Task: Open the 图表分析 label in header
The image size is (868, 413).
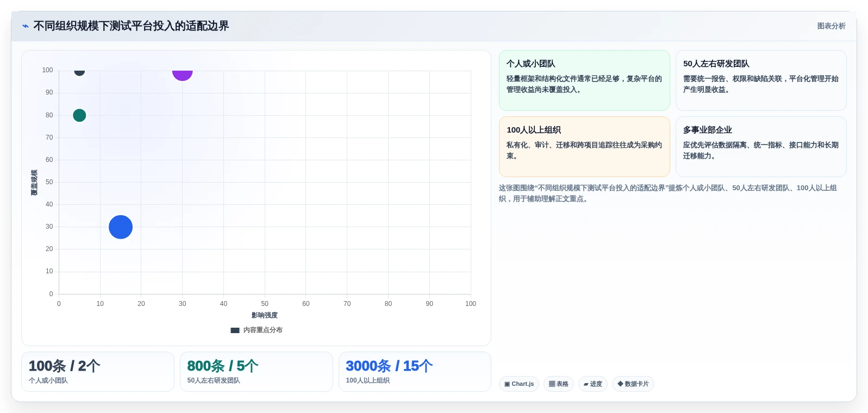Action: (x=831, y=26)
